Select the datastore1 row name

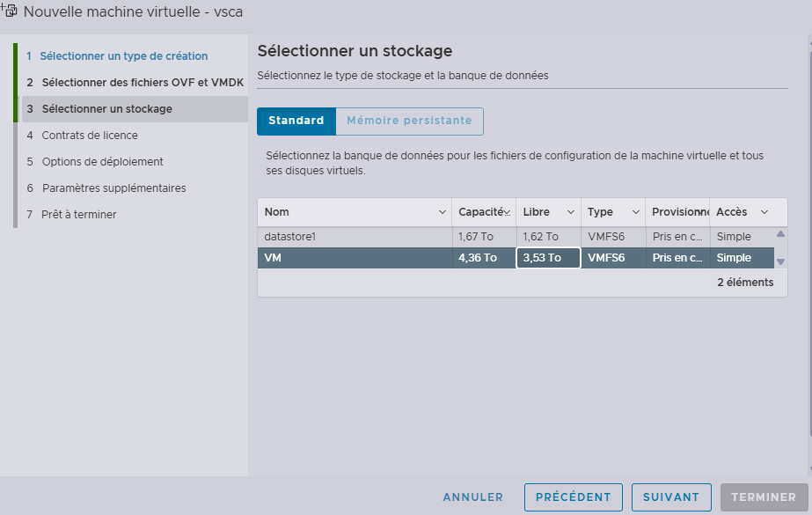coord(290,237)
